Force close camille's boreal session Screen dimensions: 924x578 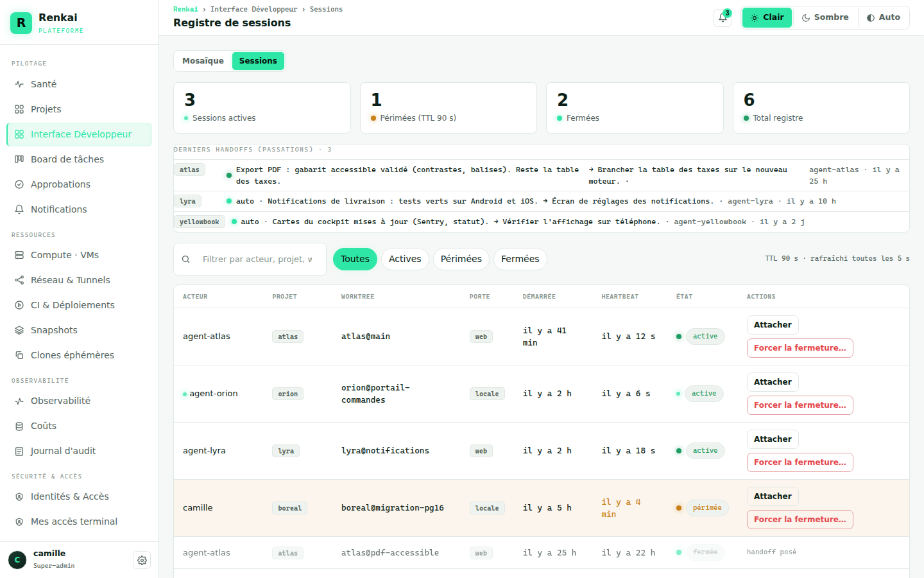pyautogui.click(x=800, y=520)
